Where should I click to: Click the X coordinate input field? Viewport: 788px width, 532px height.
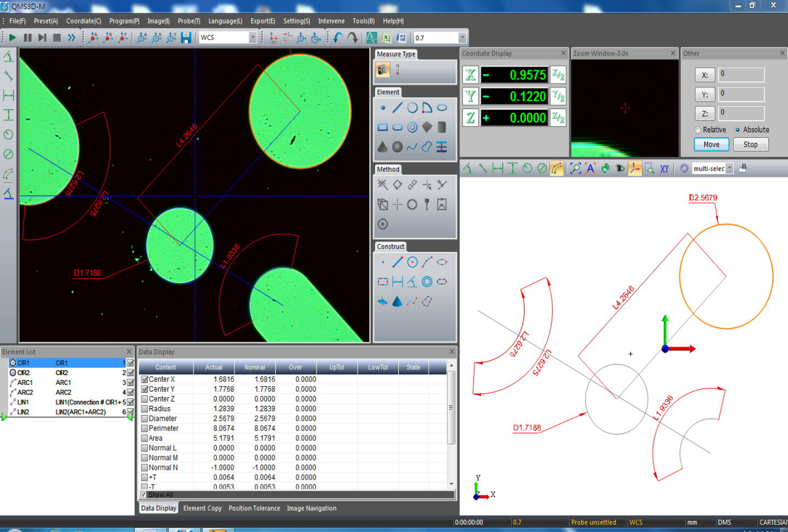click(741, 75)
